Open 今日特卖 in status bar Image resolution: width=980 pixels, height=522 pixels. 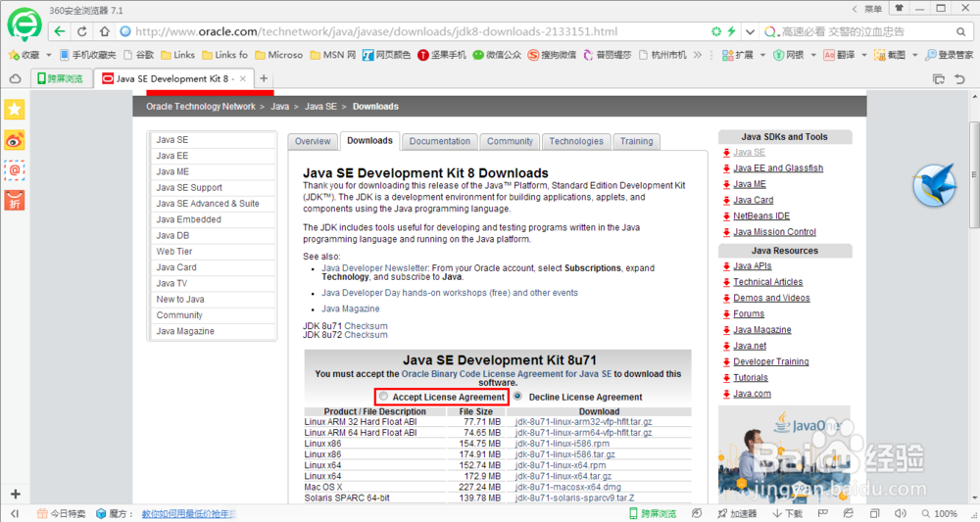[61, 513]
